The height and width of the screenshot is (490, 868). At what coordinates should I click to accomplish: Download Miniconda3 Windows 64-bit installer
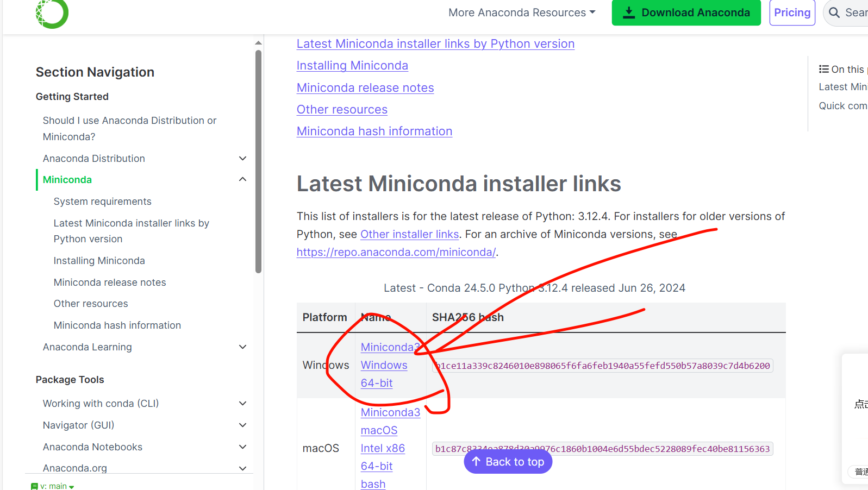point(390,365)
